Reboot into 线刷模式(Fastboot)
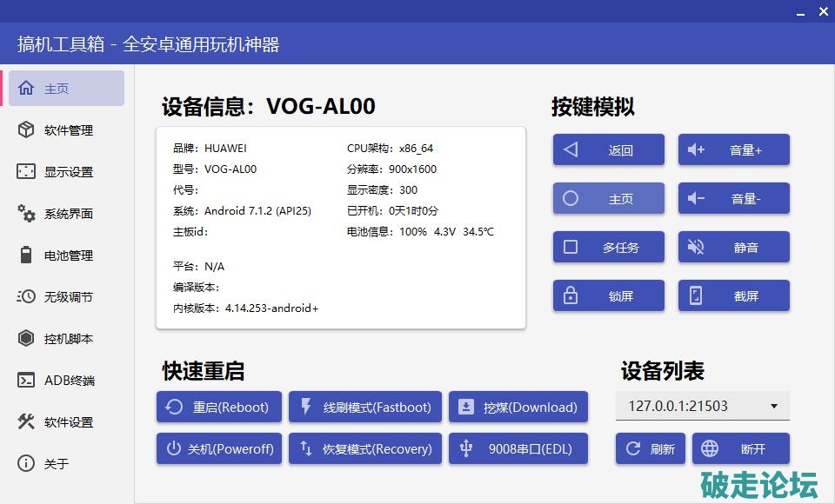The width and height of the screenshot is (835, 504). 365,407
